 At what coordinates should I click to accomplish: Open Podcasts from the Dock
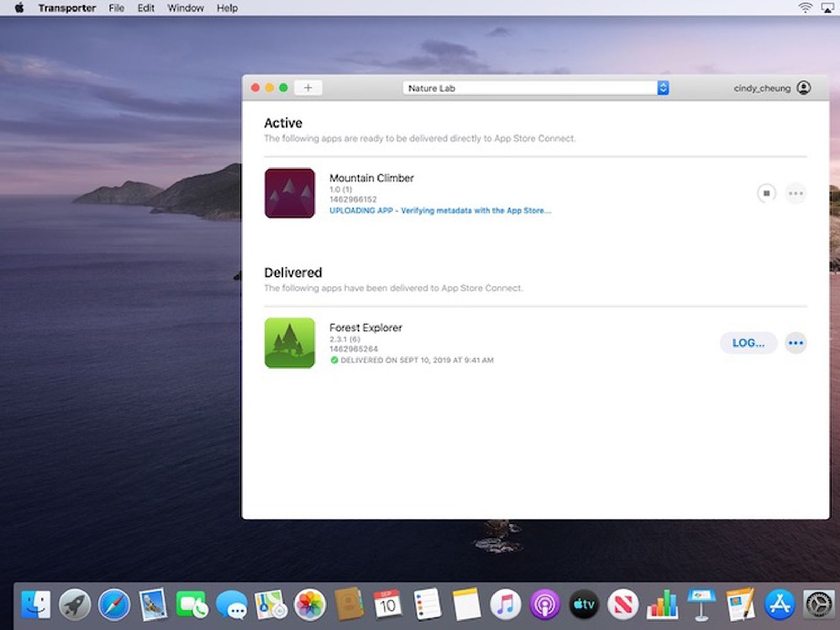545,604
